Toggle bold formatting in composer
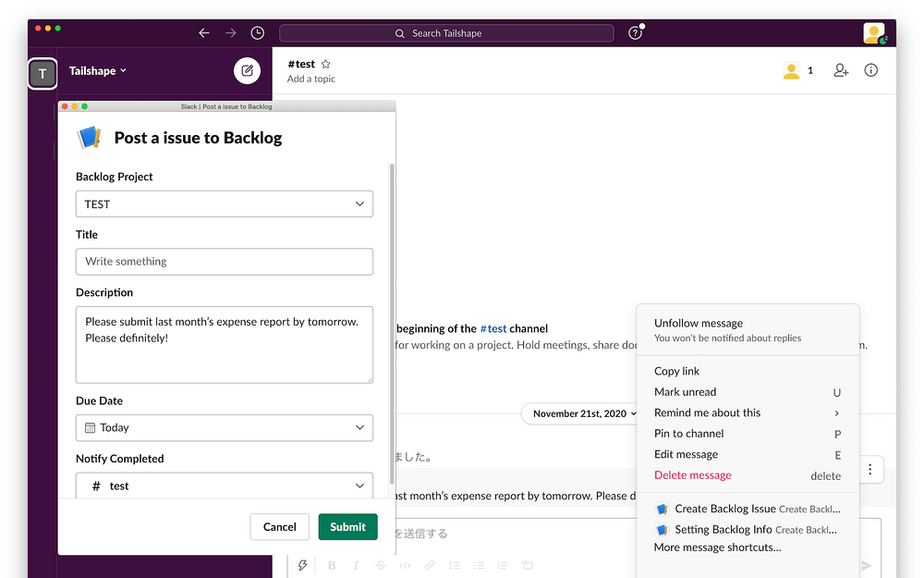 click(x=332, y=565)
